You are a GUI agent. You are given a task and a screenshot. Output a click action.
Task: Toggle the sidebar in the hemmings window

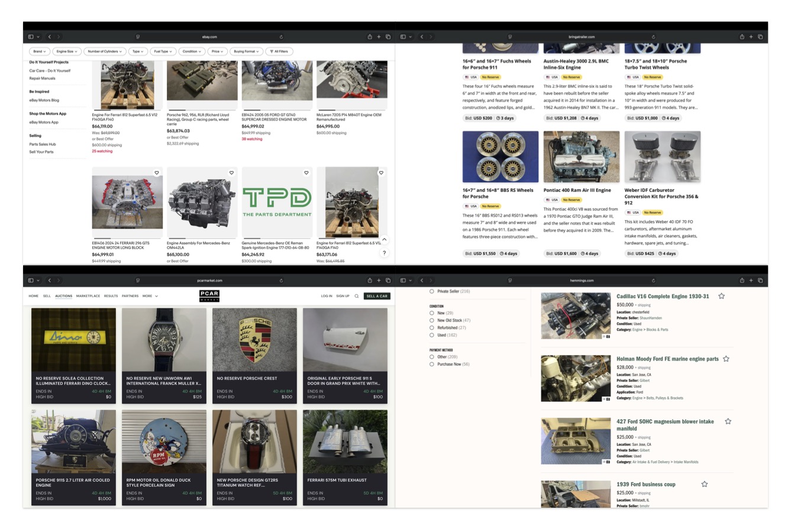[x=403, y=280]
